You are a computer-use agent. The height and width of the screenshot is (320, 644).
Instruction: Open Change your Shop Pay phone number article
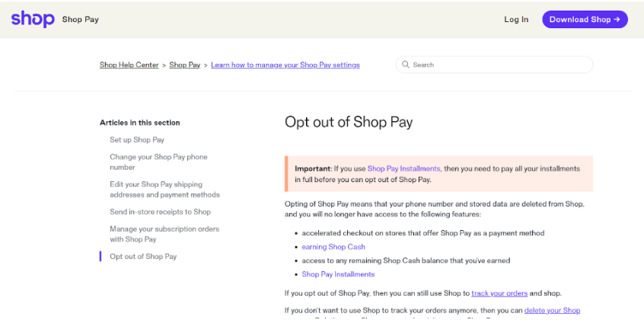pyautogui.click(x=158, y=162)
